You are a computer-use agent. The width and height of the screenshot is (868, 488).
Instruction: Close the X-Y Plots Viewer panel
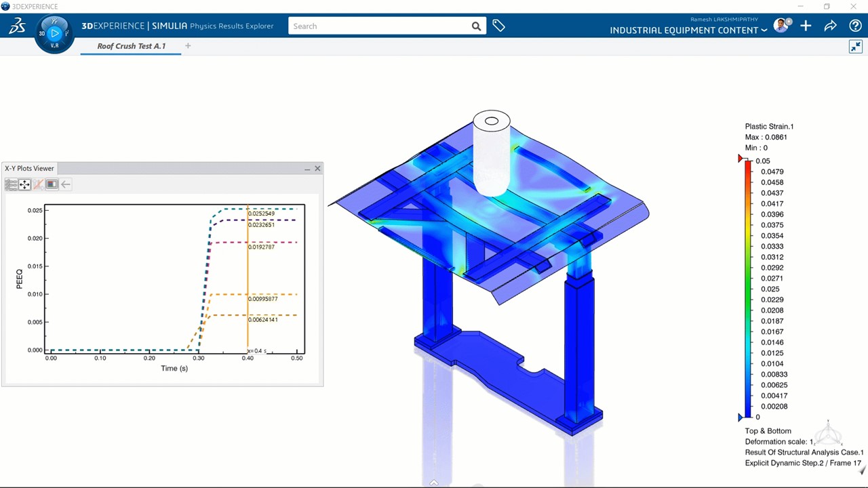317,168
